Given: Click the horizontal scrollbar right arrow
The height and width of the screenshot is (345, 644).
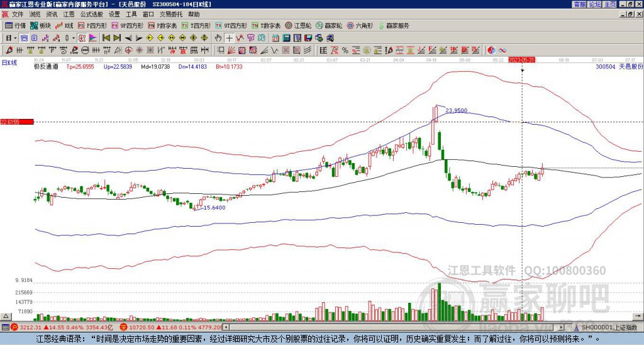Looking at the screenshot, I should 561,327.
